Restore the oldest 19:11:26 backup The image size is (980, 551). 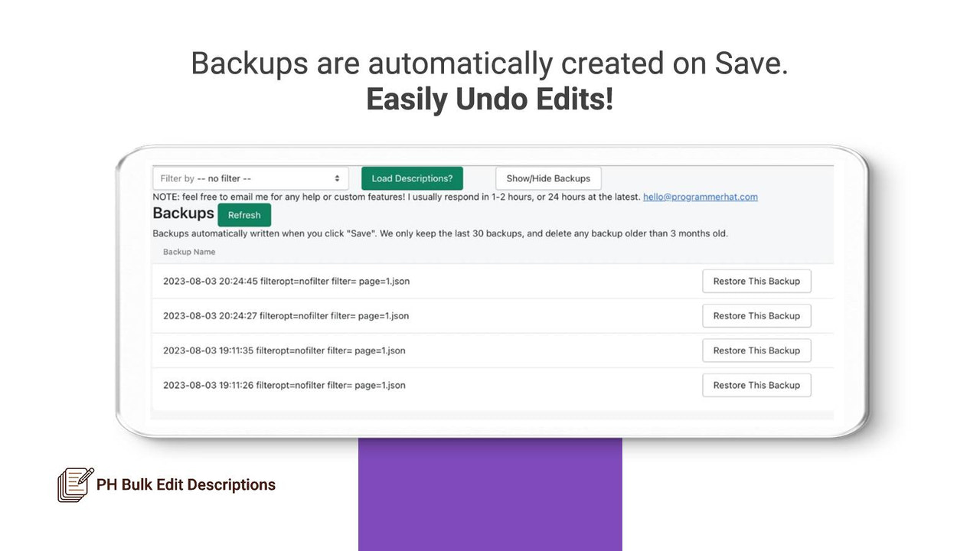tap(756, 385)
